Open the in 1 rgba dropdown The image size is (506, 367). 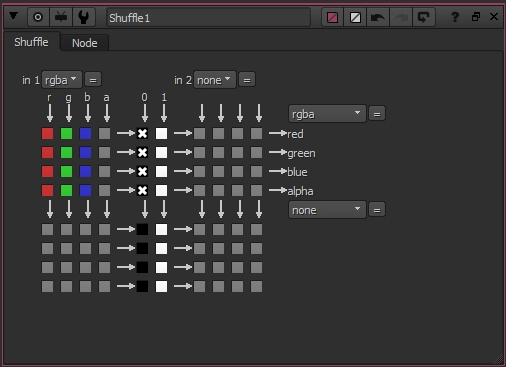click(x=61, y=80)
